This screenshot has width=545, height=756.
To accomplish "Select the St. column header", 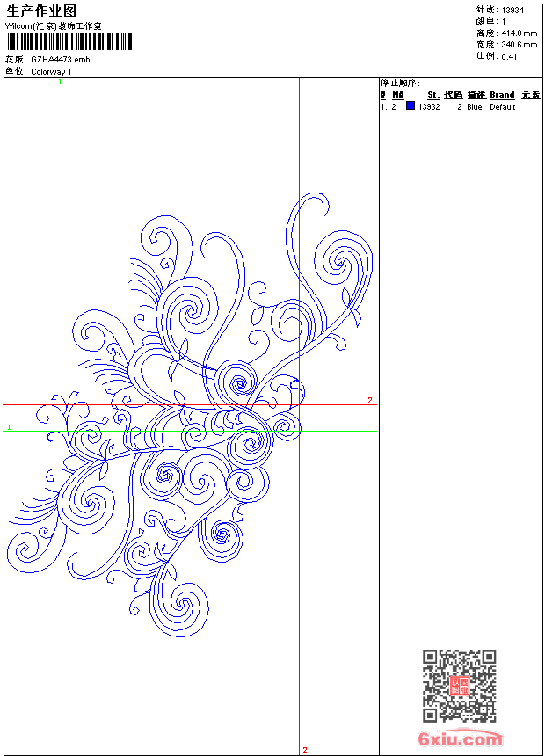I will [433, 95].
